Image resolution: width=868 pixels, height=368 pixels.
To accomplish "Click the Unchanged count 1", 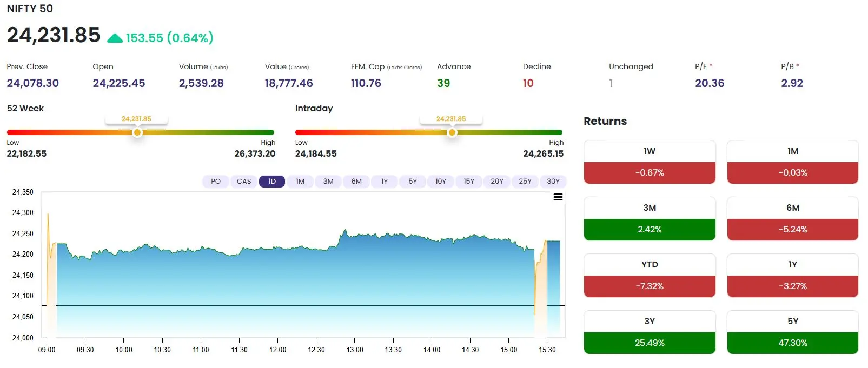I will pyautogui.click(x=611, y=83).
